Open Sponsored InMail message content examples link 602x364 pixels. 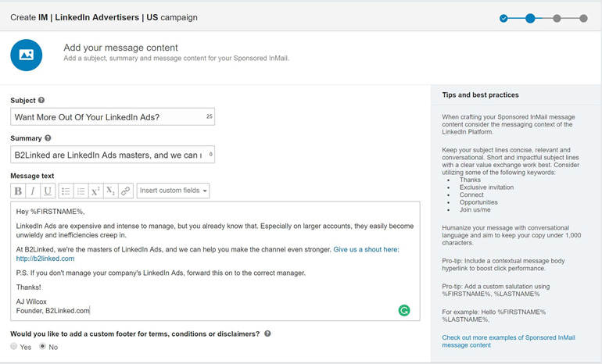pos(508,341)
